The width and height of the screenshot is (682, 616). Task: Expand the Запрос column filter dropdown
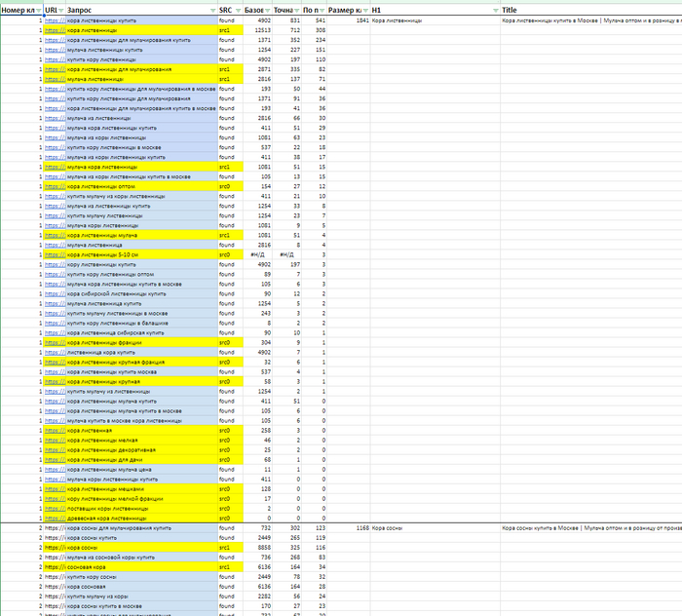click(x=212, y=10)
